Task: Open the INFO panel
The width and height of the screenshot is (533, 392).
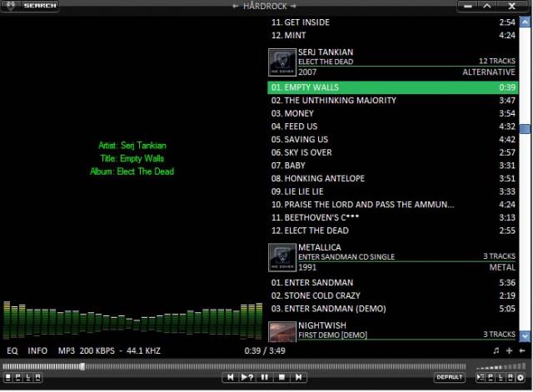Action: pyautogui.click(x=37, y=350)
